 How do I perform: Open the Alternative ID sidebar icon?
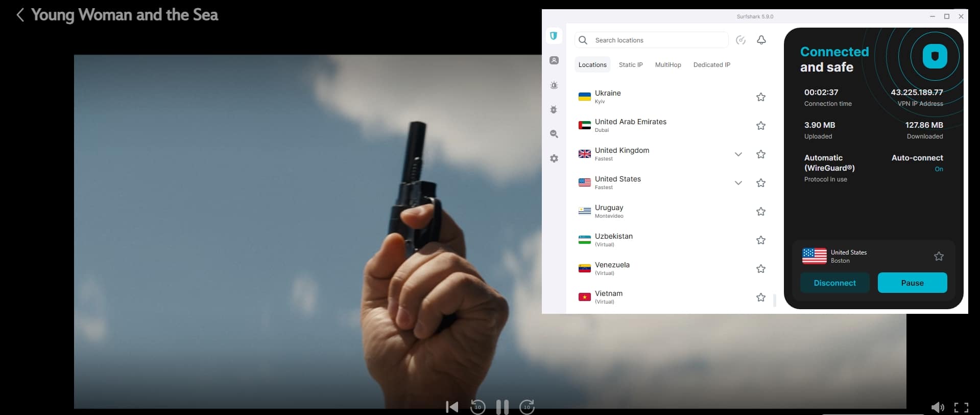(554, 60)
